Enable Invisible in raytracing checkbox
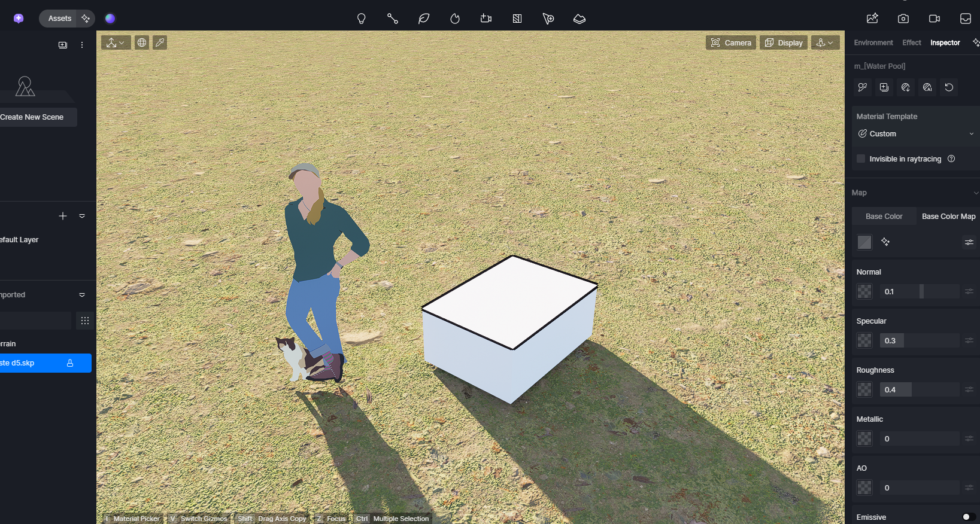Viewport: 980px width, 524px height. point(861,159)
